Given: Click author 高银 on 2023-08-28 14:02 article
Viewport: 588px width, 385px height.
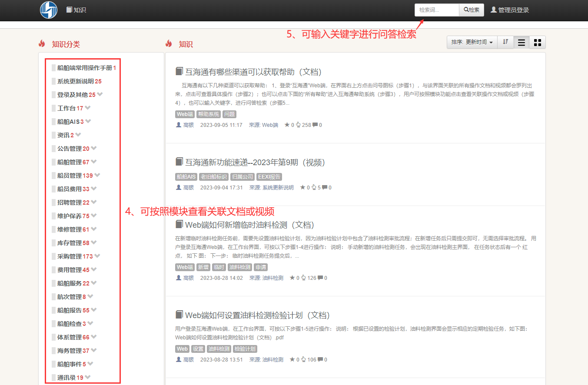Looking at the screenshot, I should [x=189, y=278].
